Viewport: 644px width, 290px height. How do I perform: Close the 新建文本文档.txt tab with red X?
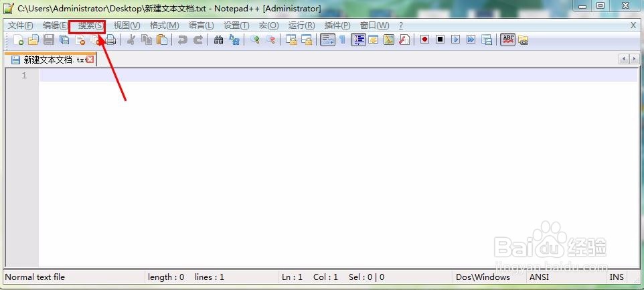pos(90,60)
